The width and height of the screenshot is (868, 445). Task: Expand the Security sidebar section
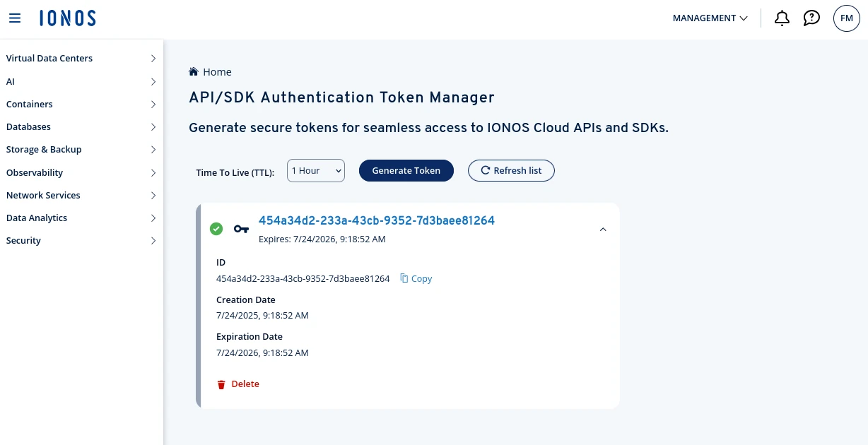81,241
